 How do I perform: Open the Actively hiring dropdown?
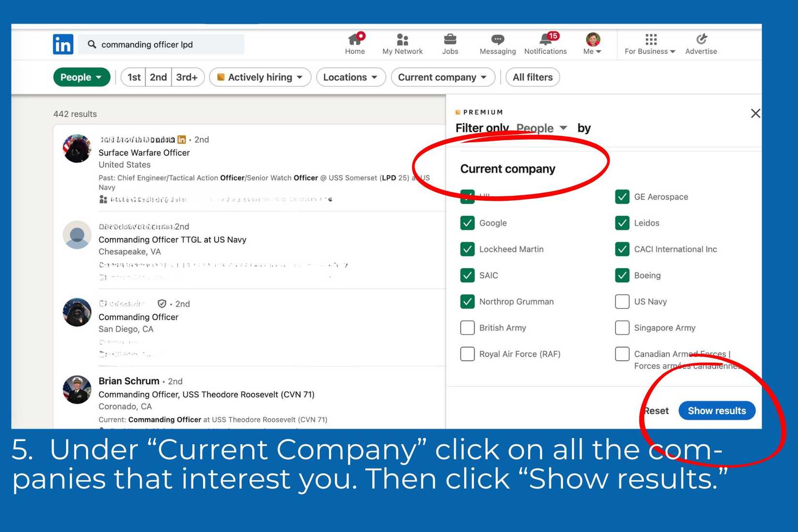[x=260, y=77]
